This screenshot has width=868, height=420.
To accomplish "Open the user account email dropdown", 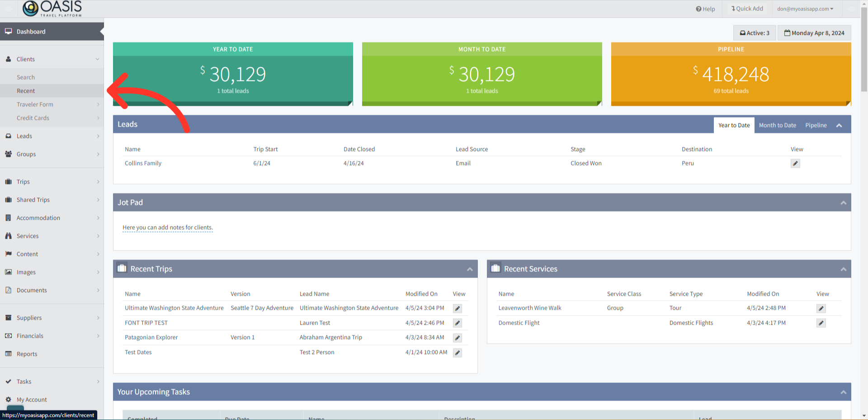I will 805,9.
